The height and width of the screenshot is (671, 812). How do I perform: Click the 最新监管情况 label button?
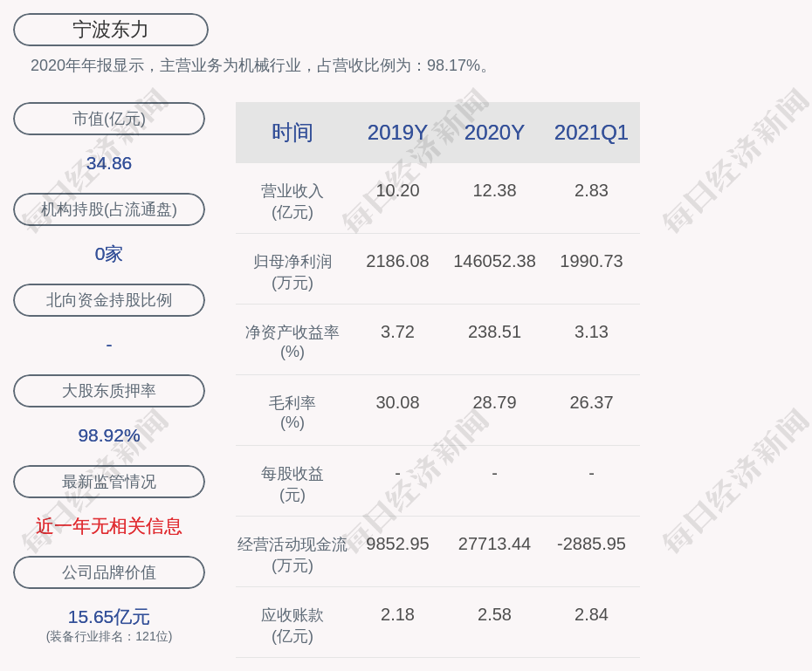(x=109, y=482)
